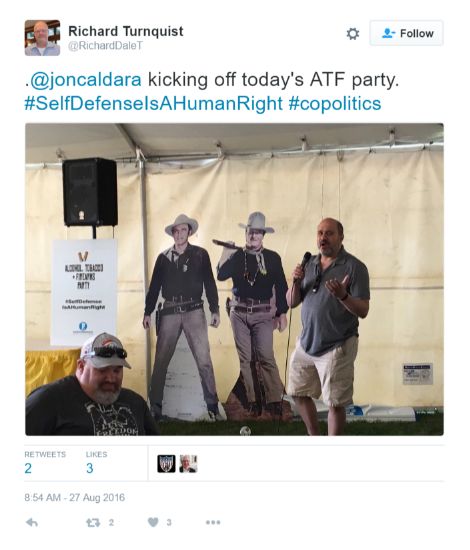470x550 pixels.
Task: Open the @RichardDaleT handle
Action: pyautogui.click(x=105, y=46)
